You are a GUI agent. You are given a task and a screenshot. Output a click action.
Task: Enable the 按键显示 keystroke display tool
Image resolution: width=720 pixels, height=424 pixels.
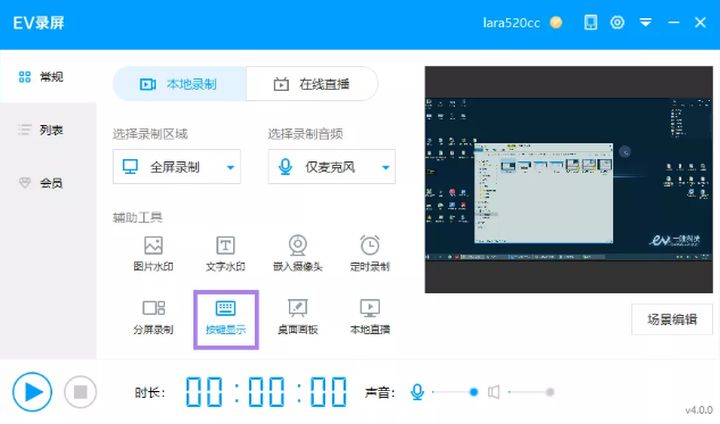225,317
